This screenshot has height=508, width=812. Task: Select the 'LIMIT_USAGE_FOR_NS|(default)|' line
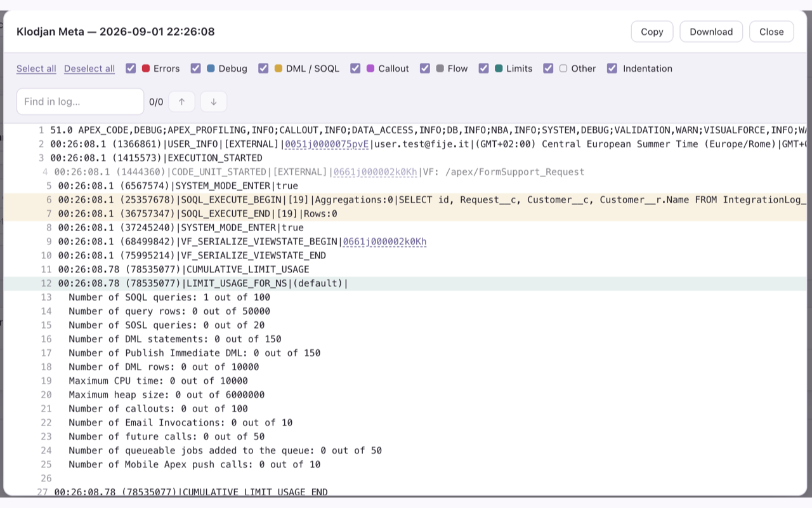point(406,284)
